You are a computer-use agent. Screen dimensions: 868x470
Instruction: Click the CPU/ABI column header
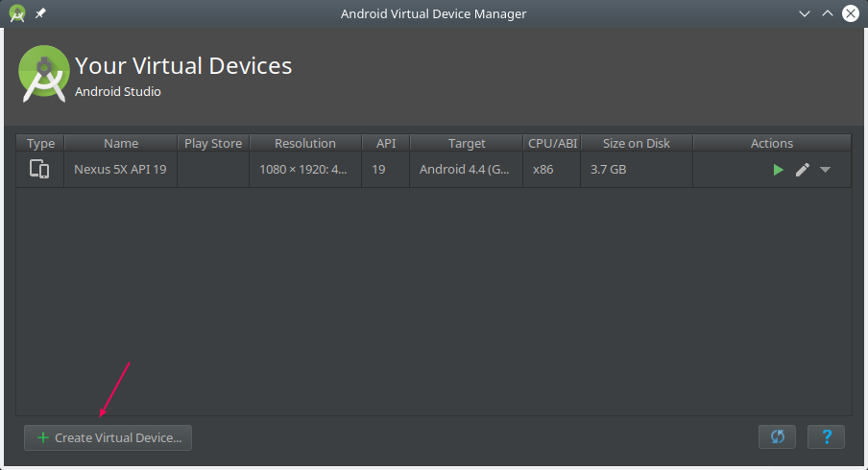552,143
